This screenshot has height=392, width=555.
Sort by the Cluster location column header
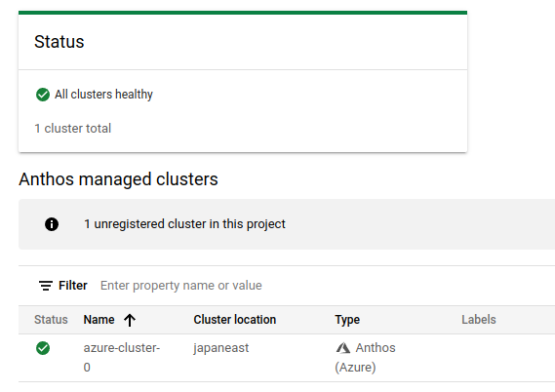(235, 320)
